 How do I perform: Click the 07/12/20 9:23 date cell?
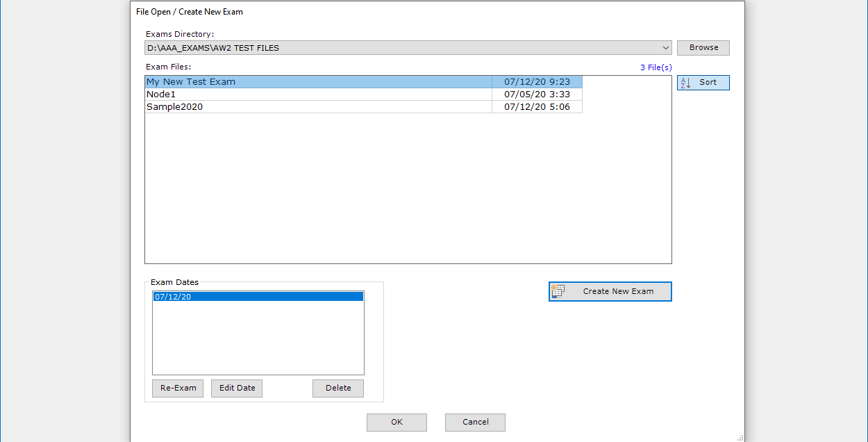click(537, 82)
